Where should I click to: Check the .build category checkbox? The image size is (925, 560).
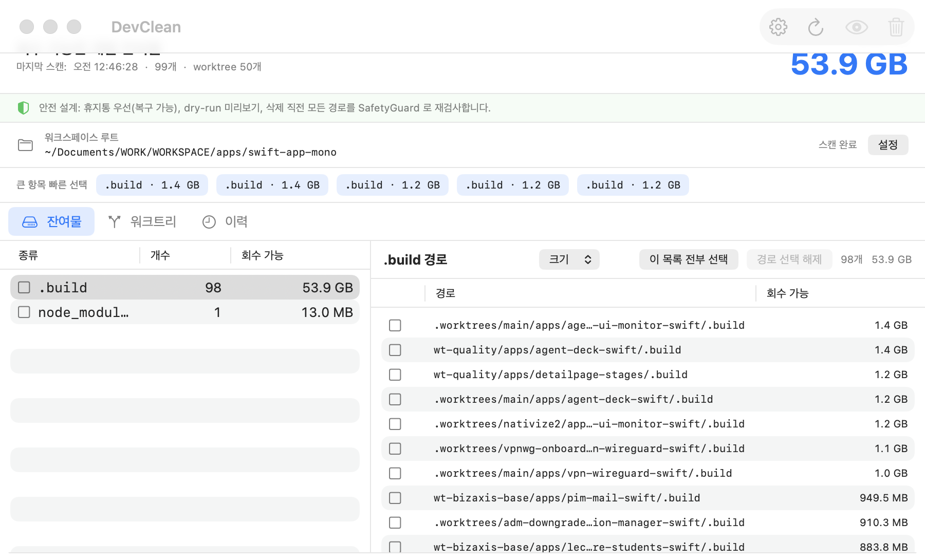[x=24, y=287]
